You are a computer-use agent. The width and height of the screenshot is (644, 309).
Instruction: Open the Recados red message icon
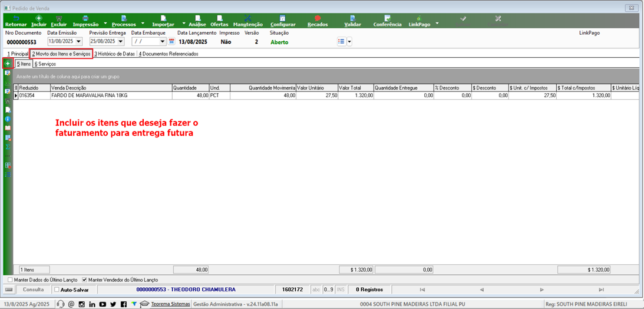click(x=318, y=21)
